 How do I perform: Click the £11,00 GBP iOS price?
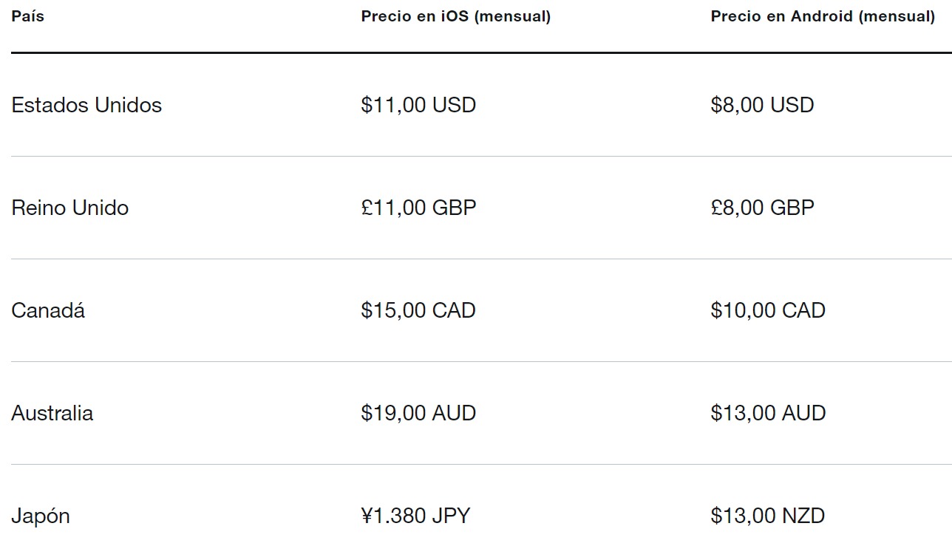[x=418, y=208]
